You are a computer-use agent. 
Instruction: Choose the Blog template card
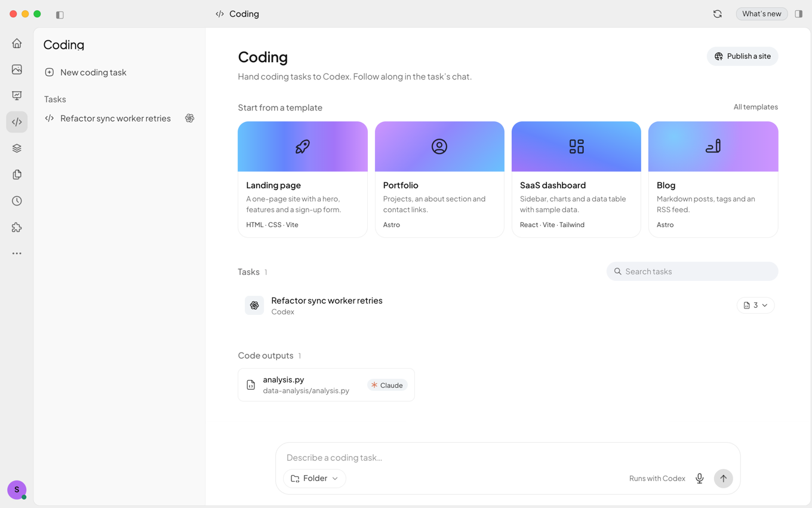point(713,179)
